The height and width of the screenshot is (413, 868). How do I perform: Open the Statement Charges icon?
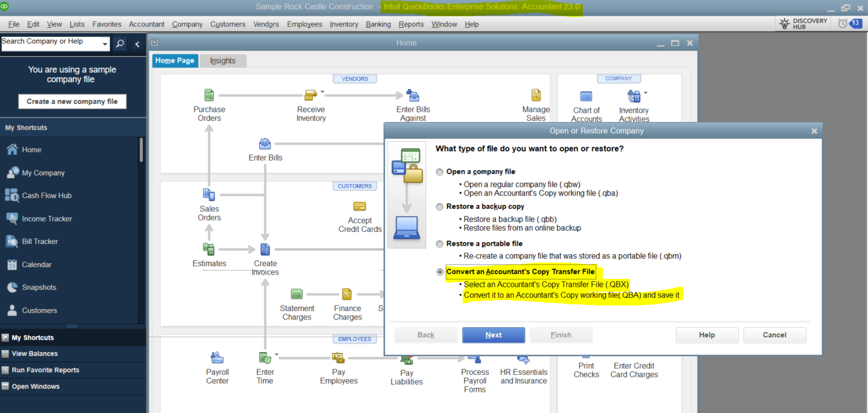pos(297,294)
